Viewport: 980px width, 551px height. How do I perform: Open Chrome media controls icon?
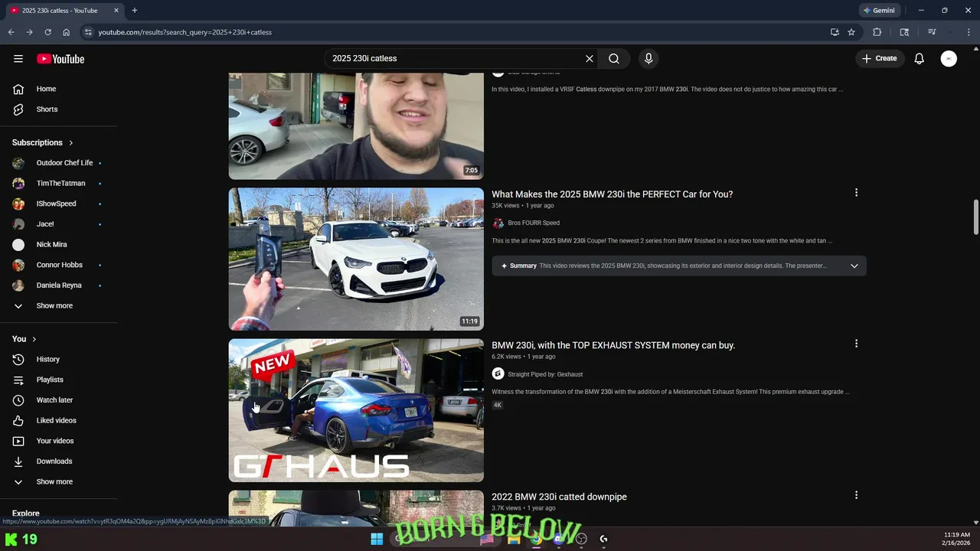point(932,32)
